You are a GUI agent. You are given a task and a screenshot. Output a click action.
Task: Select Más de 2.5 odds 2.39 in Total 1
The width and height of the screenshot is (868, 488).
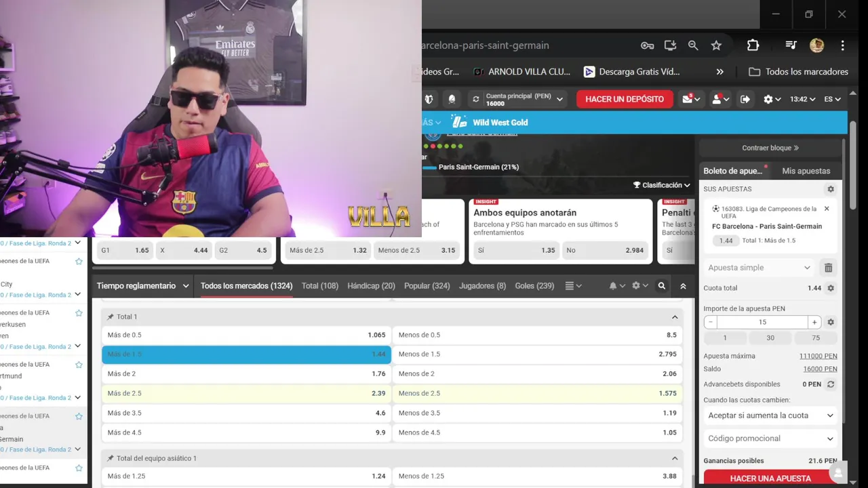coord(246,393)
